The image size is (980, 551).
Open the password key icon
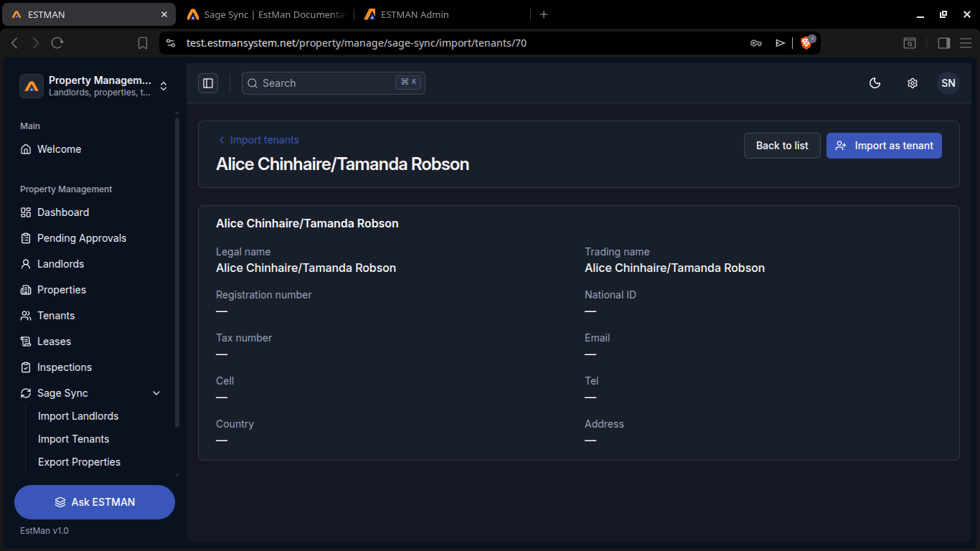[756, 43]
